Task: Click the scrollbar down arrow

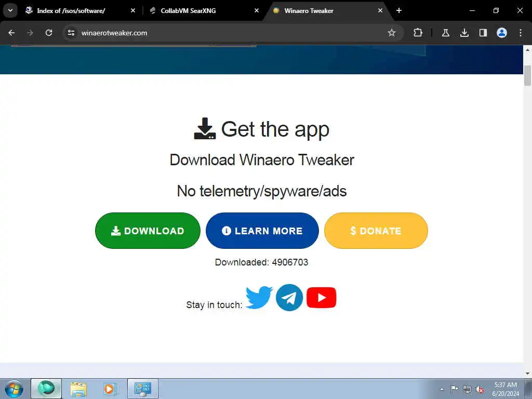Action: point(528,374)
